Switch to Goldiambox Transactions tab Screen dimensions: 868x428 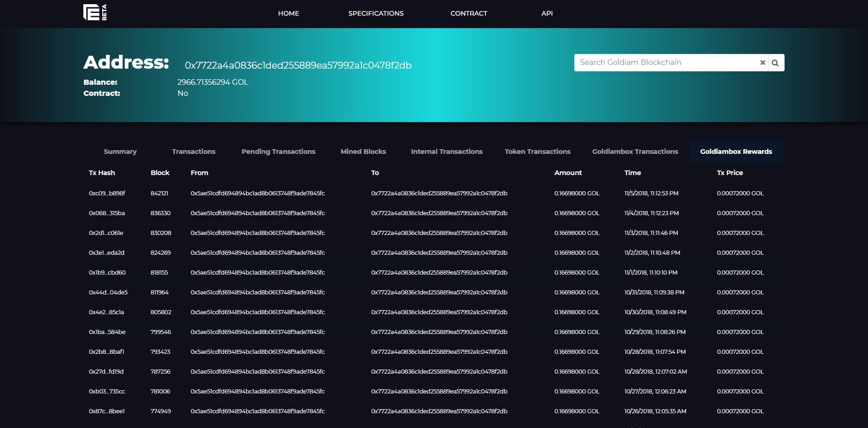pos(635,152)
